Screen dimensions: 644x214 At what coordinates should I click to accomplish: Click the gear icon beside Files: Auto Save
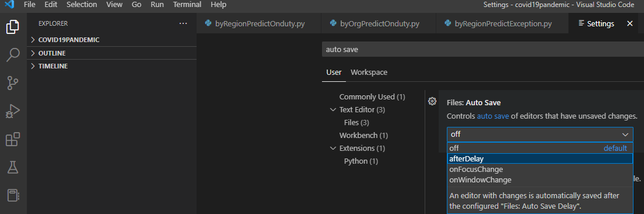(x=432, y=101)
